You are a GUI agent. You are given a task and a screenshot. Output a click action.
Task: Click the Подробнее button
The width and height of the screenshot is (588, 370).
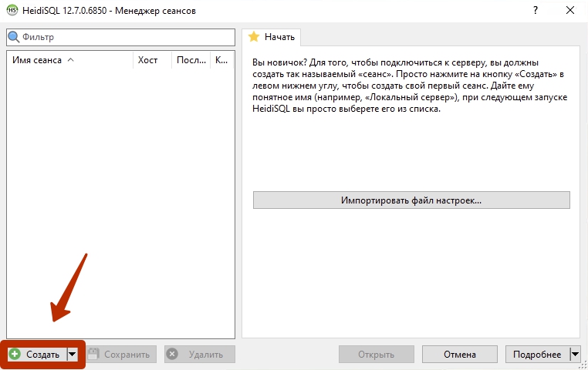pos(537,355)
